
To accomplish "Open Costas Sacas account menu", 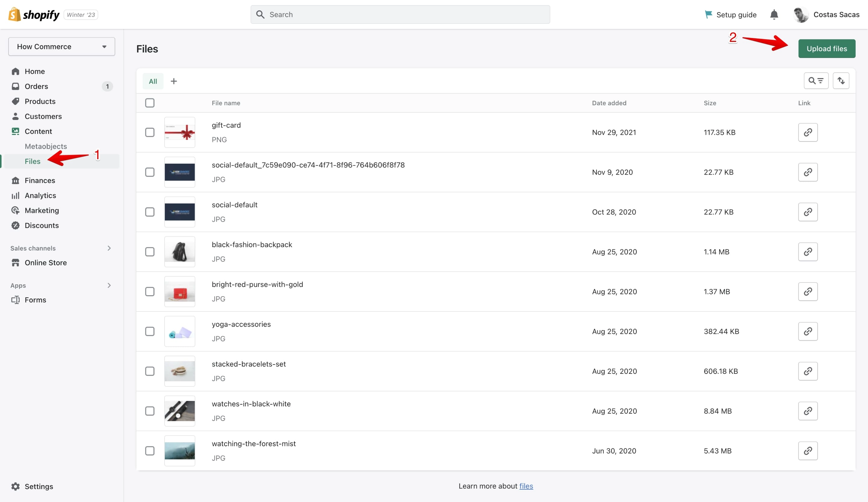I will coord(826,14).
